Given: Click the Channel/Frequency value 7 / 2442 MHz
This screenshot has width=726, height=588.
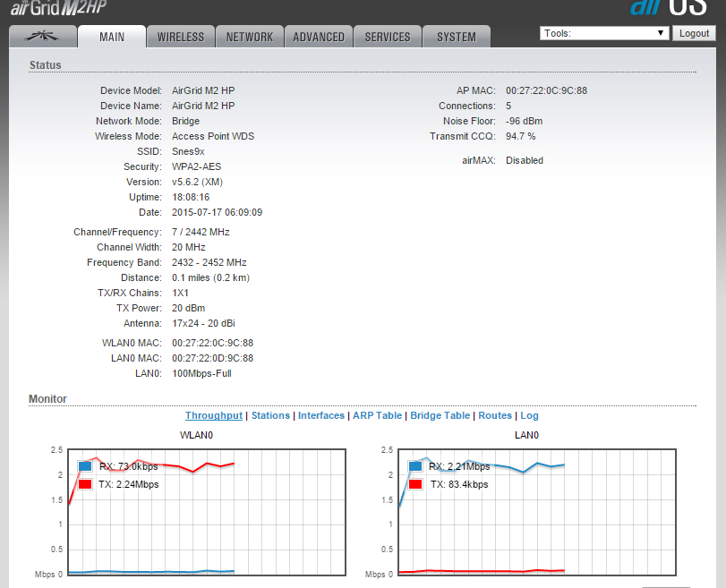Looking at the screenshot, I should (201, 232).
